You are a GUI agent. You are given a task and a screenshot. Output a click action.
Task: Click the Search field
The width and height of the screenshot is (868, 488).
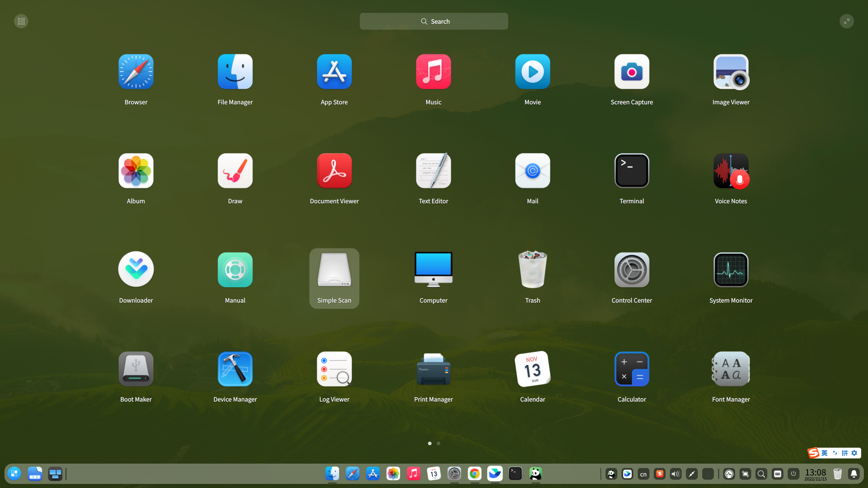[434, 21]
